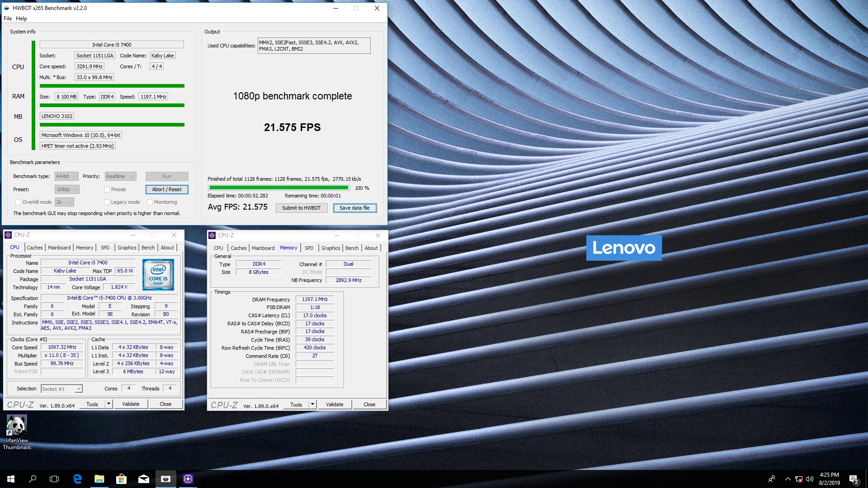Click the 21.575 FPS result text
The width and height of the screenshot is (868, 488).
292,127
